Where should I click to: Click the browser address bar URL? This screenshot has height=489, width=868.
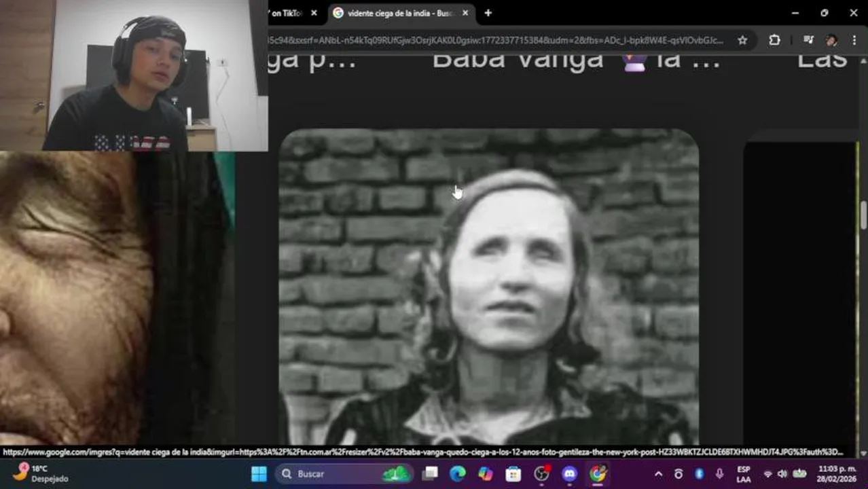tap(496, 40)
